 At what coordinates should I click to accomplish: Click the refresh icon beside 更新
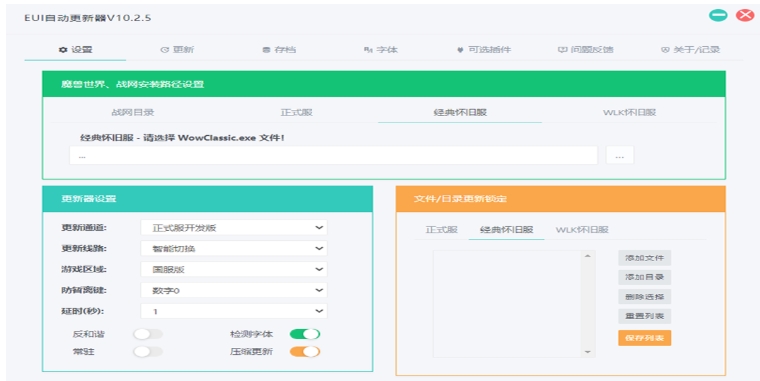click(164, 49)
